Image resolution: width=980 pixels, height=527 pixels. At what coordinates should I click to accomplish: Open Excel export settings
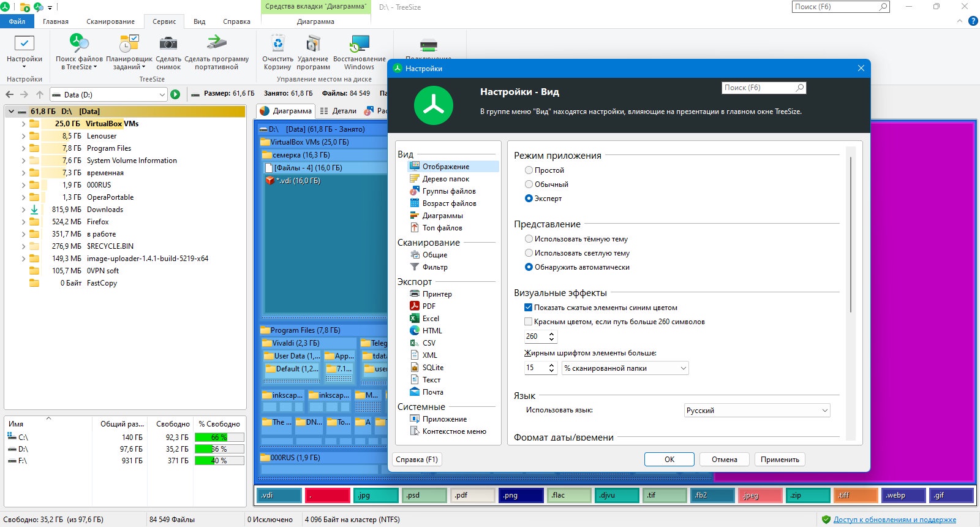[431, 319]
